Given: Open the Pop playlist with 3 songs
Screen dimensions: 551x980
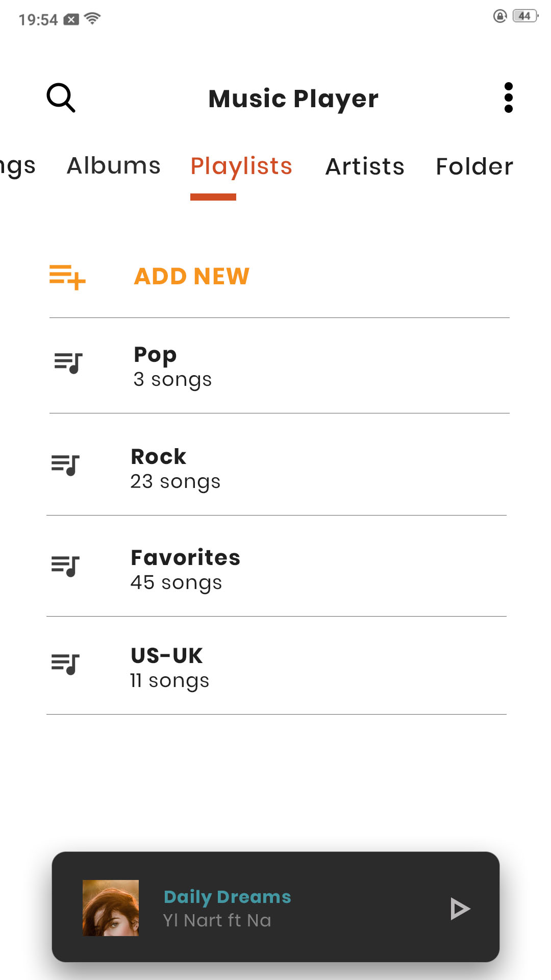Looking at the screenshot, I should pos(172,366).
